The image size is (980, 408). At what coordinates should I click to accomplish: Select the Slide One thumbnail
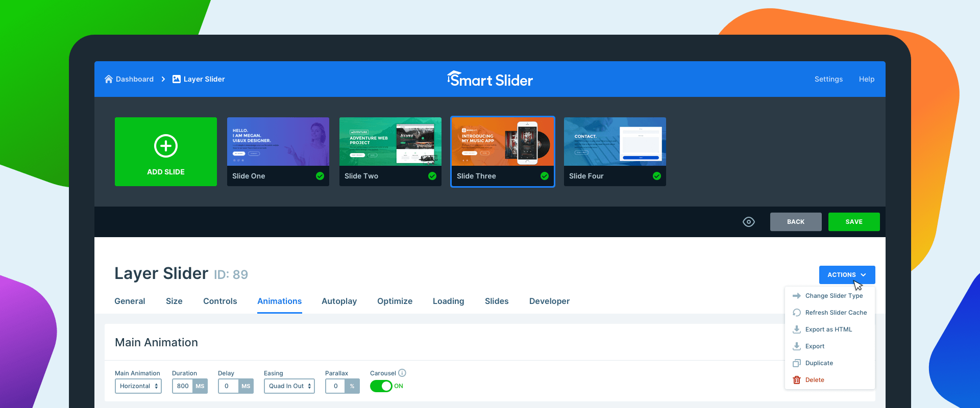point(278,151)
